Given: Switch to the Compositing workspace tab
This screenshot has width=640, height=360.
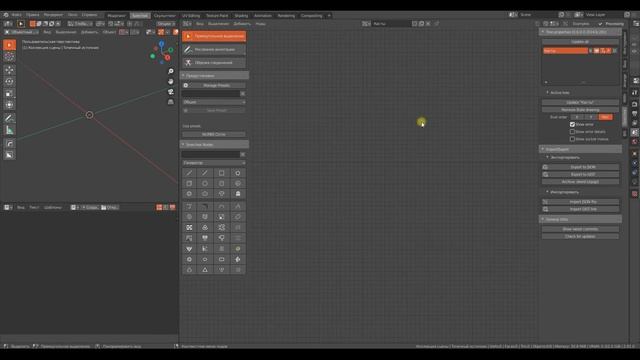Looking at the screenshot, I should [x=311, y=16].
